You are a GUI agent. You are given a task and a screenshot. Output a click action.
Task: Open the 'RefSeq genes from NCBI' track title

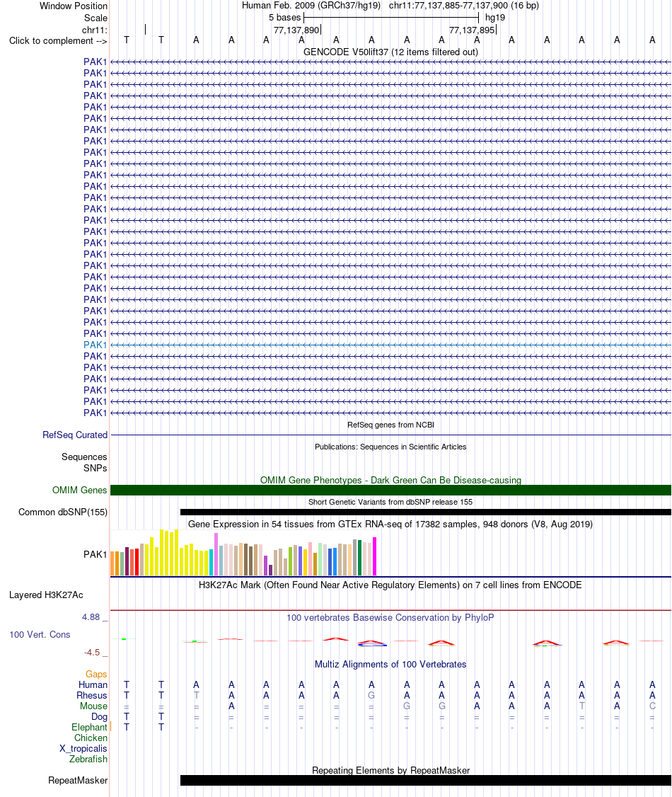click(390, 425)
